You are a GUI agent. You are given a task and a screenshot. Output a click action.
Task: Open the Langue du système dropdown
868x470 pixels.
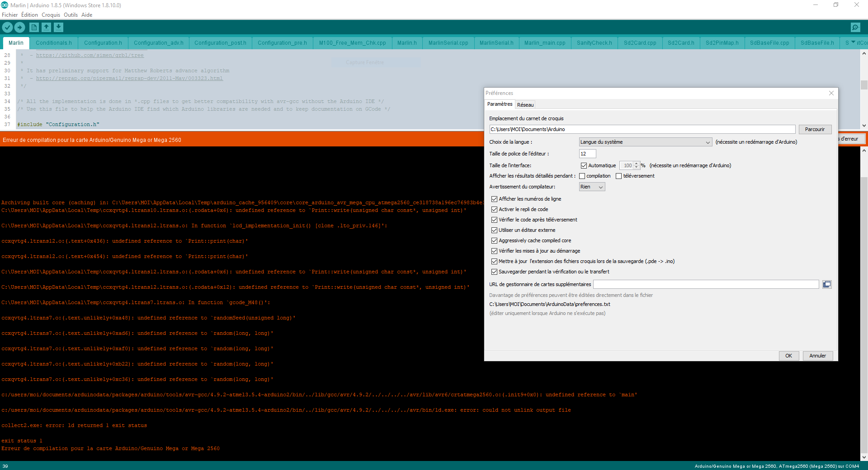[646, 142]
